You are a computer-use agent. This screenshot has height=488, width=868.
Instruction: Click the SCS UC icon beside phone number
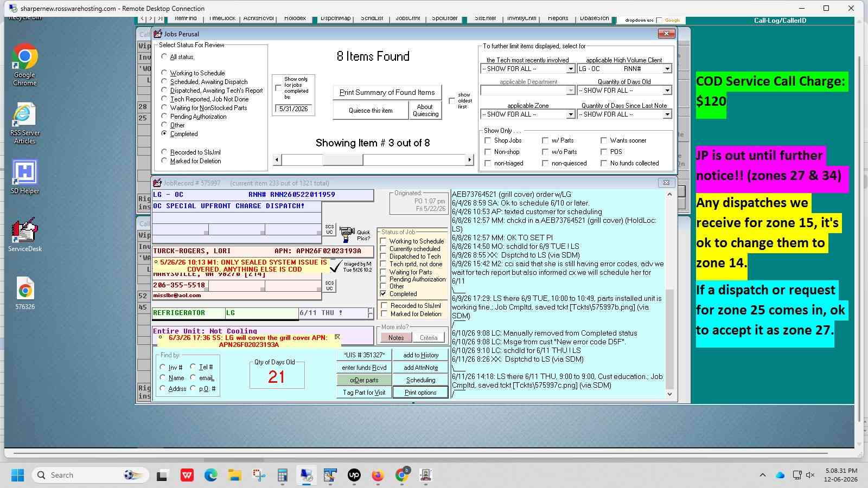pos(329,285)
